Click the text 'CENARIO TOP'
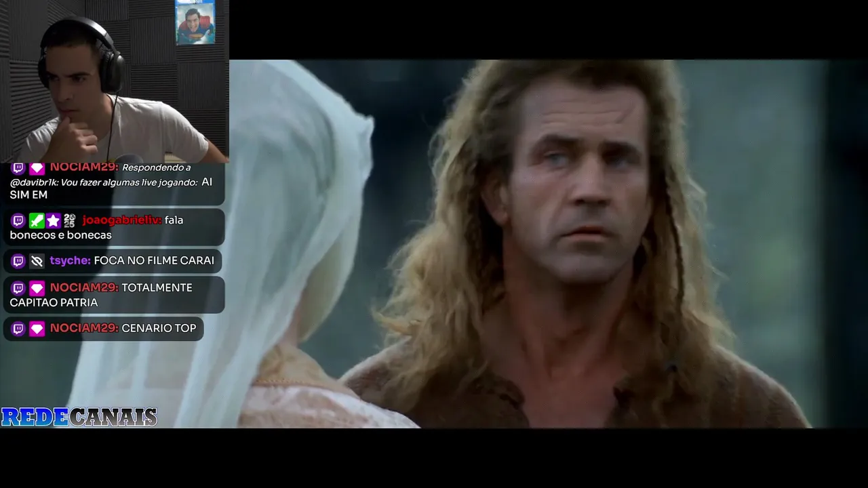The image size is (868, 488). coord(159,328)
